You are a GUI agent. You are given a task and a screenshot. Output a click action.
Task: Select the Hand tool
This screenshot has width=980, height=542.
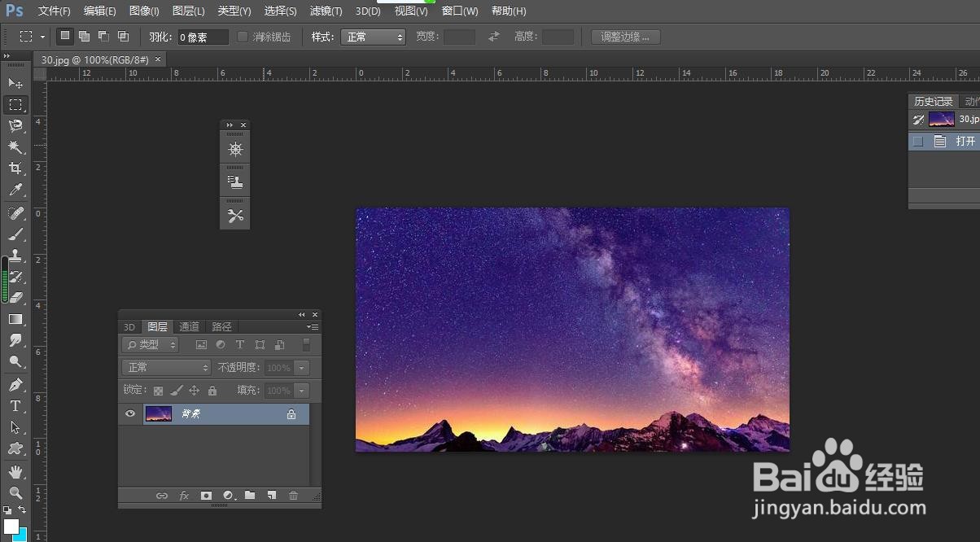coord(15,471)
